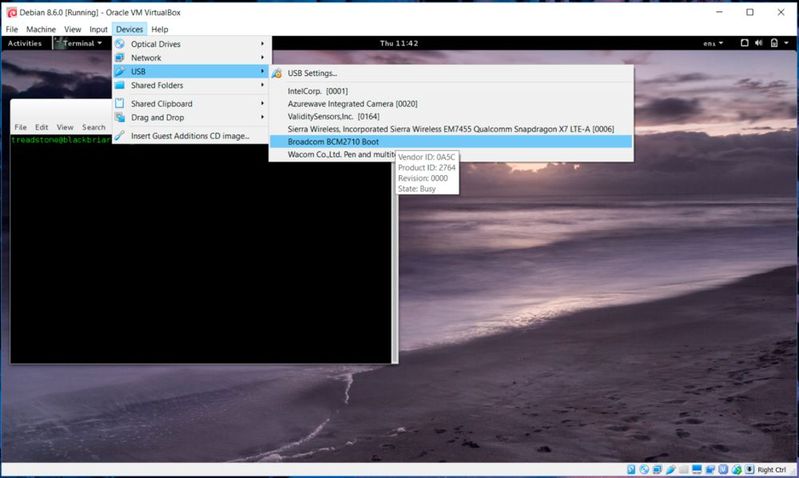Attach the Wacom Co.,Ltd. Pen device
The height and width of the screenshot is (478, 799).
pyautogui.click(x=451, y=154)
